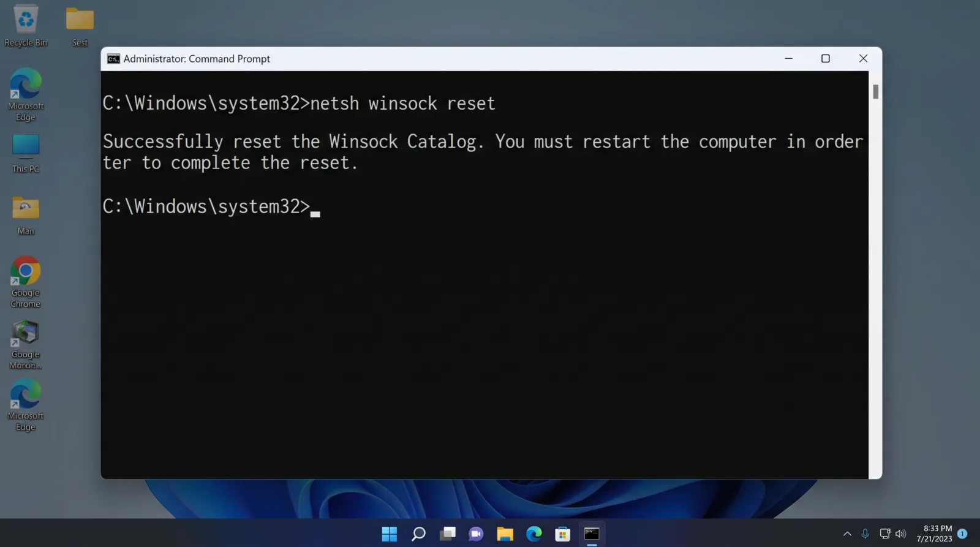This screenshot has height=547, width=980.
Task: Open File Explorer from taskbar
Action: tap(505, 534)
